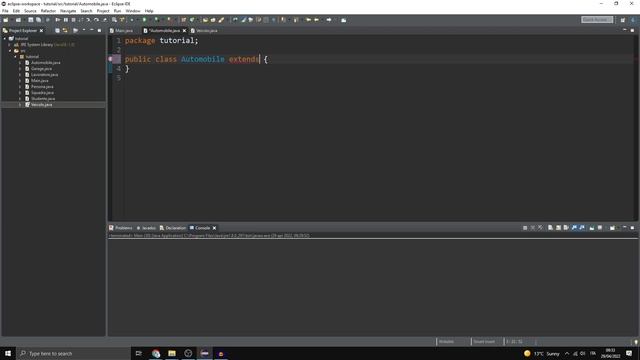Click the New Java Package icon
Image resolution: width=640 pixels, height=360 pixels.
184,20
